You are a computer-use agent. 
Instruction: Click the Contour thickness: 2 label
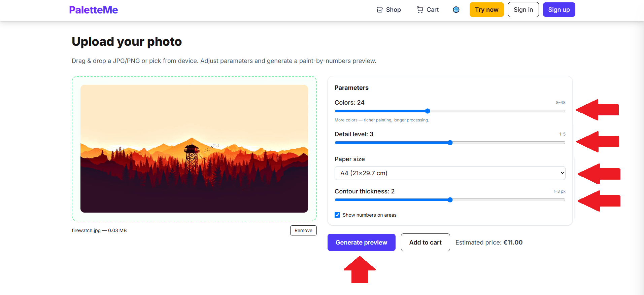click(365, 191)
